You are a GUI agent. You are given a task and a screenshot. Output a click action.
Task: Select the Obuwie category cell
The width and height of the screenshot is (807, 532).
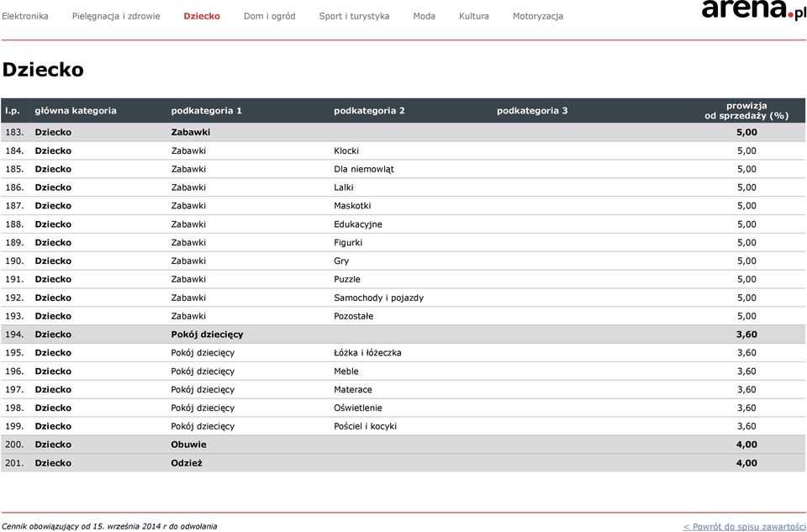(188, 445)
